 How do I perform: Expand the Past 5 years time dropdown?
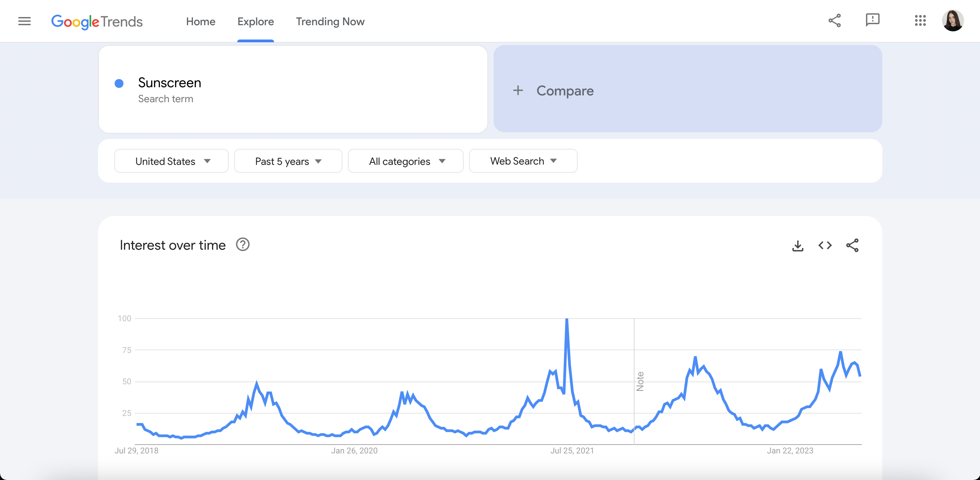point(288,161)
